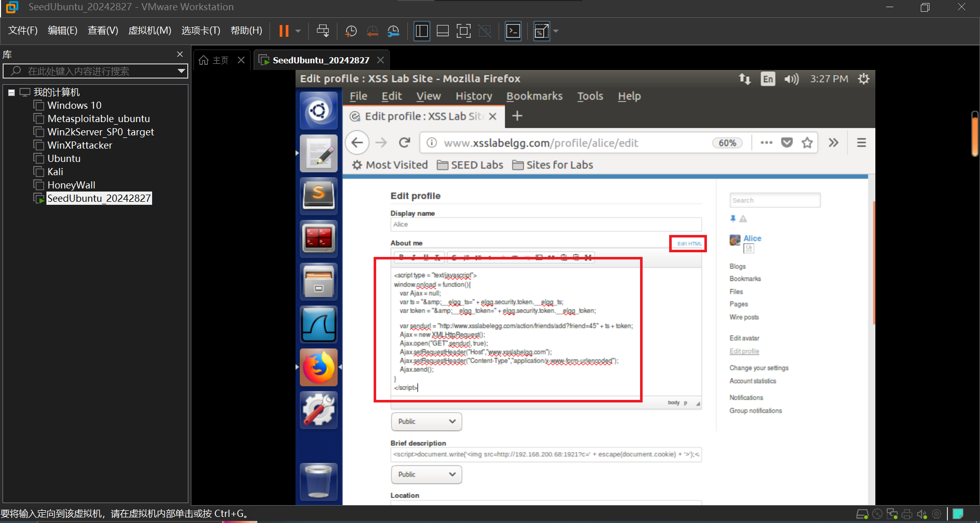Open Firefox History menu
Image resolution: width=980 pixels, height=523 pixels.
474,96
